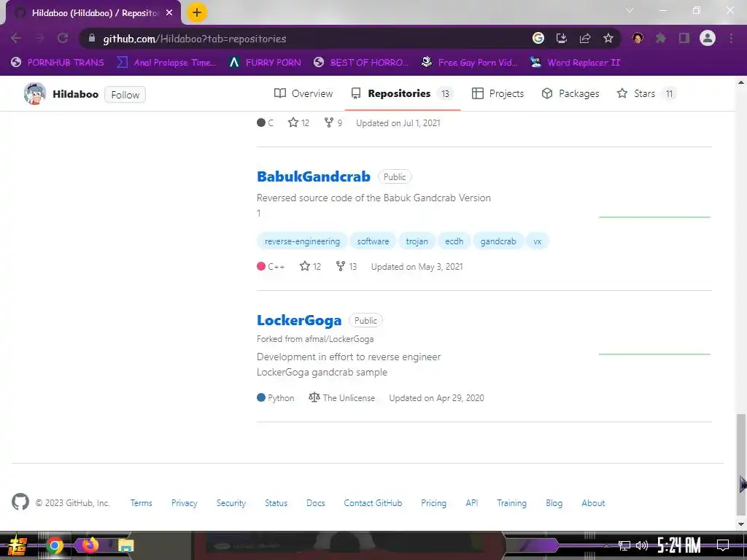
Task: Open the LockerGoga repository
Action: pyautogui.click(x=299, y=321)
